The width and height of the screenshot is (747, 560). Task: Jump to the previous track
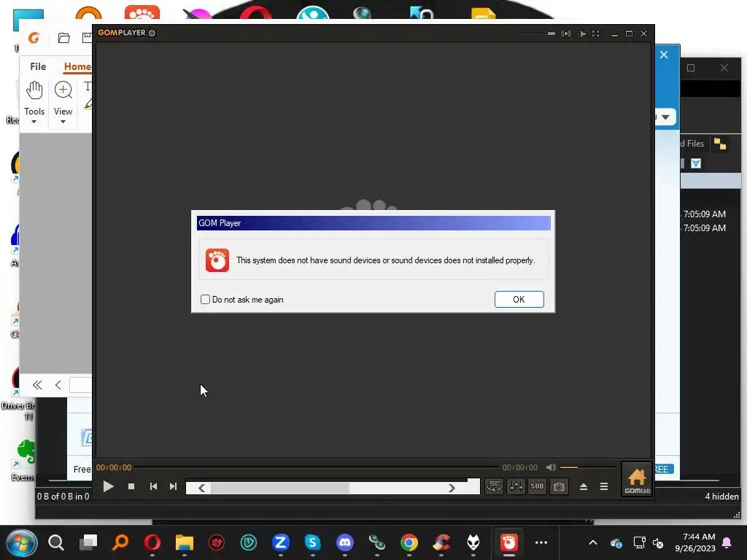[153, 486]
